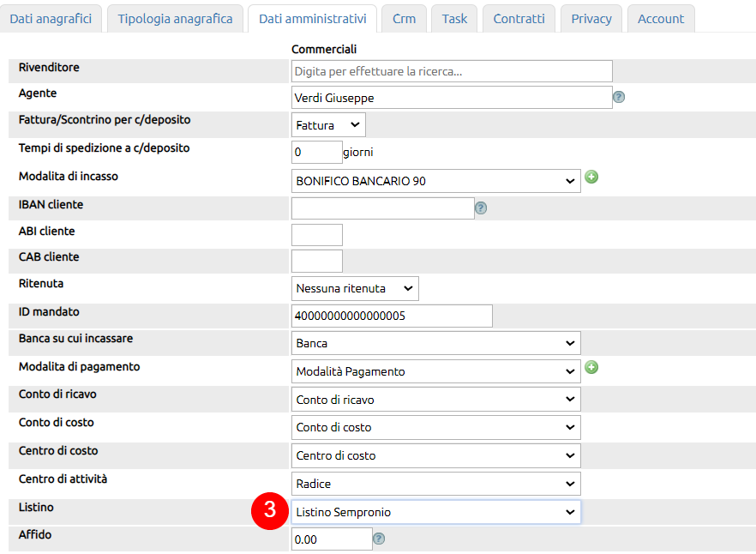
Task: Click the Modalita di pagamento label
Action: point(79,367)
